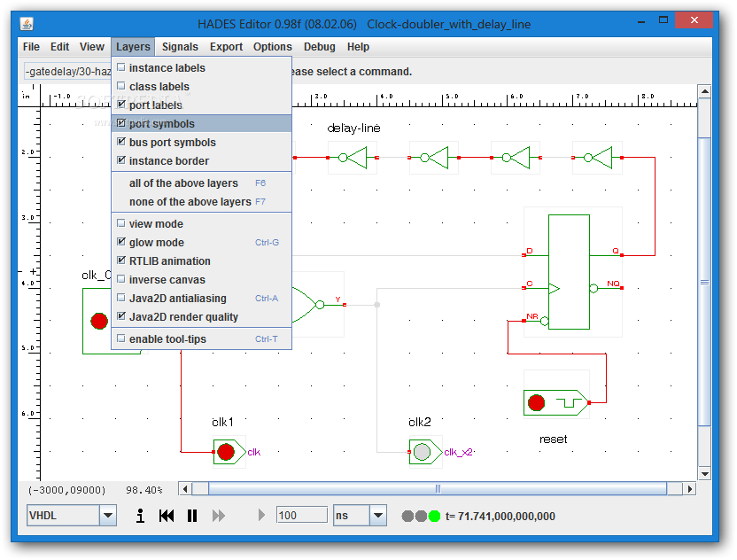737x560 pixels.
Task: Select the third delay-line inverter
Action: click(x=516, y=158)
